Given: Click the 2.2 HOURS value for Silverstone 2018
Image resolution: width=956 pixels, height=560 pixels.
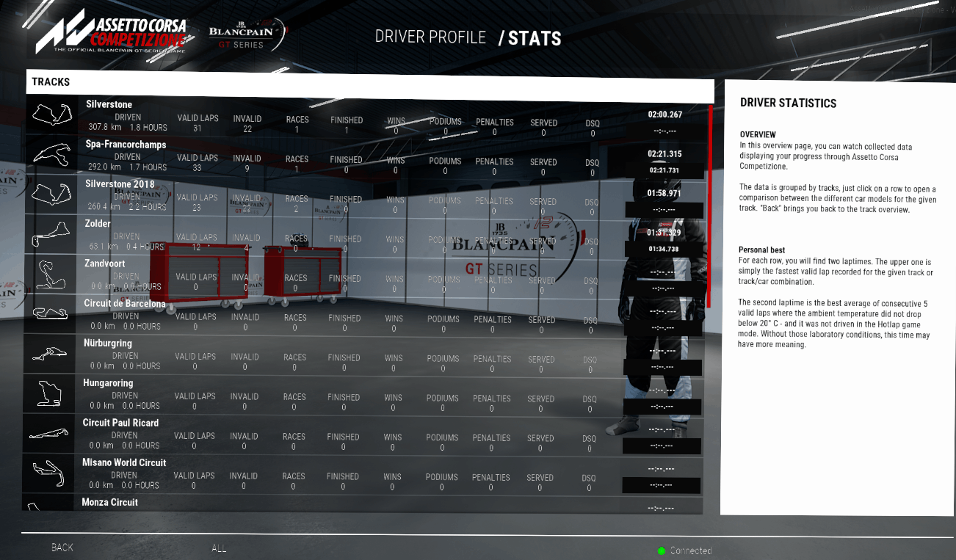Looking at the screenshot, I should (147, 207).
